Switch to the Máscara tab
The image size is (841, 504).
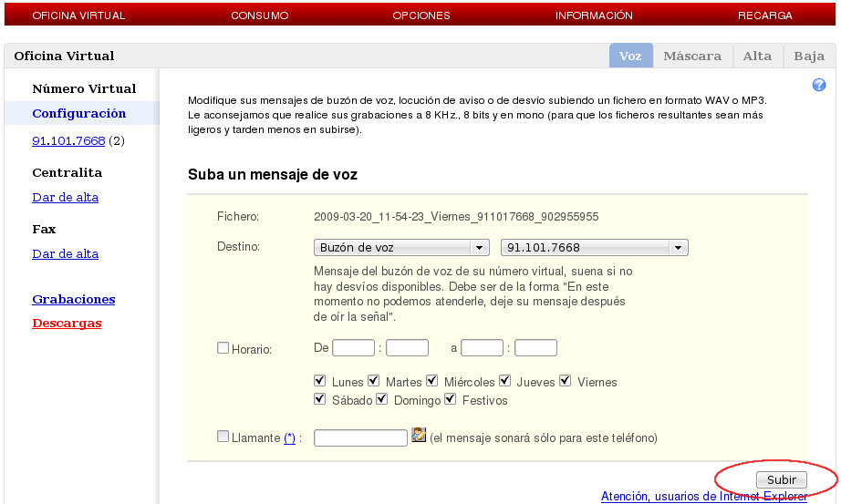(x=692, y=56)
